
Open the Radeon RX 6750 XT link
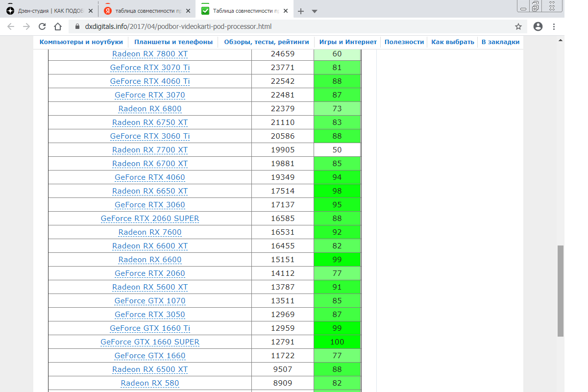tap(150, 122)
